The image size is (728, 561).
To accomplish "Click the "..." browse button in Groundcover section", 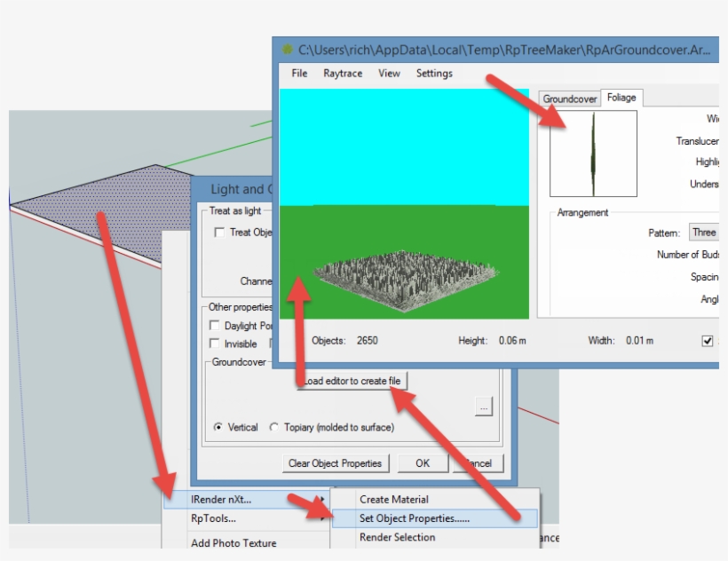I will pyautogui.click(x=482, y=405).
